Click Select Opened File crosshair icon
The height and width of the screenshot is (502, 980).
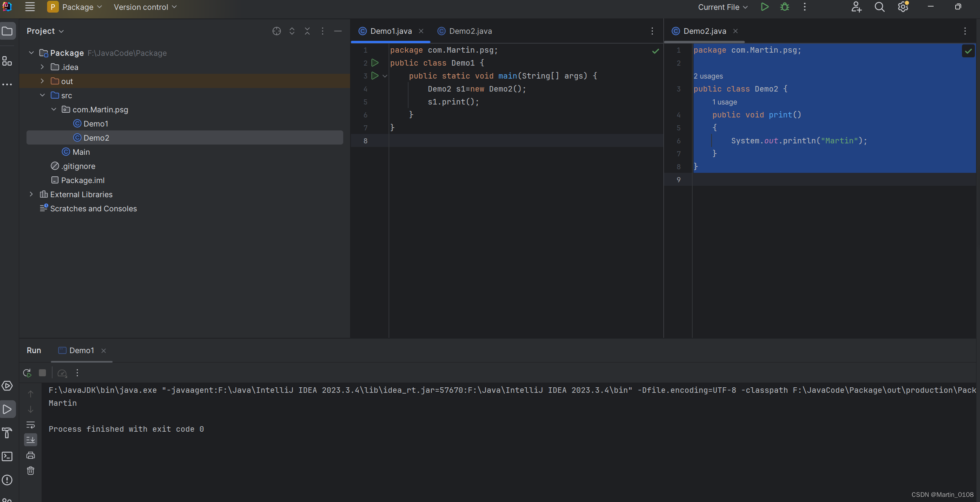[276, 31]
